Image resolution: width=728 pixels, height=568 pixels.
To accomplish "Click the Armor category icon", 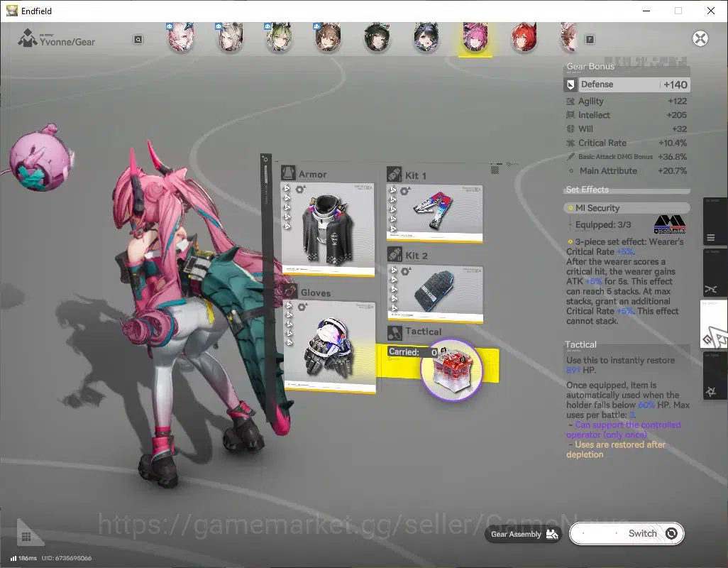I will point(288,173).
